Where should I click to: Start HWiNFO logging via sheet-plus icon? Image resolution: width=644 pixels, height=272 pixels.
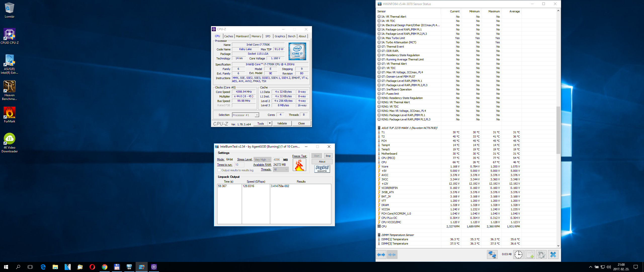530,255
